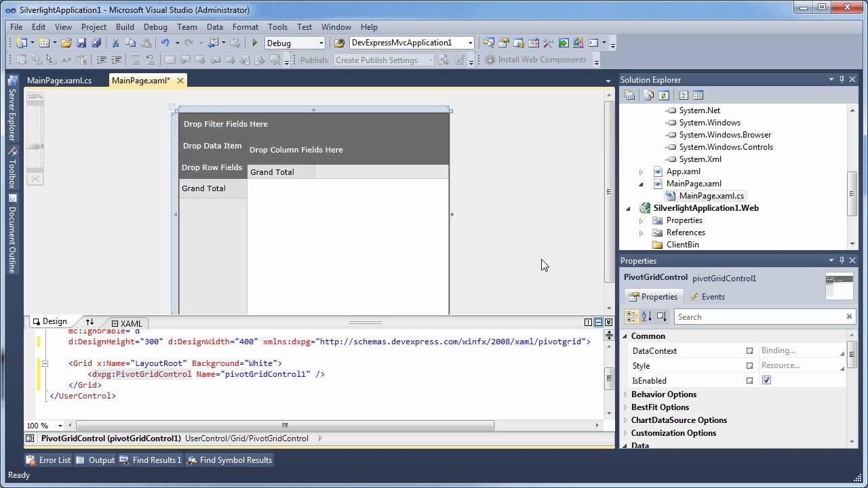Click UserControl/Grid/PivotGridControl breadcrumb path
This screenshot has height=488, width=868.
247,439
